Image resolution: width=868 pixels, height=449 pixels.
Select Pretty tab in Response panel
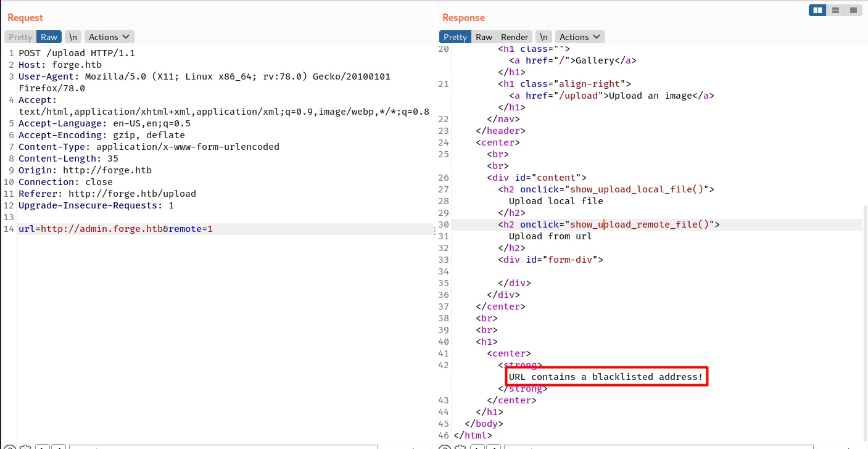[455, 37]
